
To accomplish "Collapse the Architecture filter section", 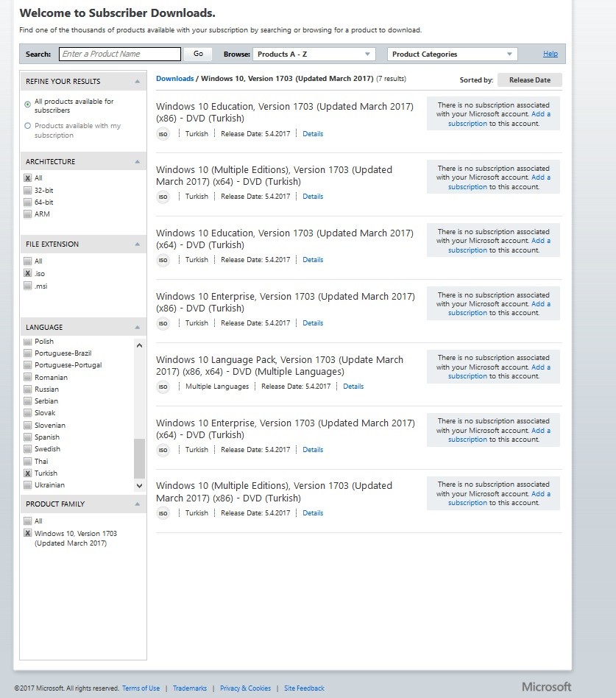I will click(x=138, y=161).
